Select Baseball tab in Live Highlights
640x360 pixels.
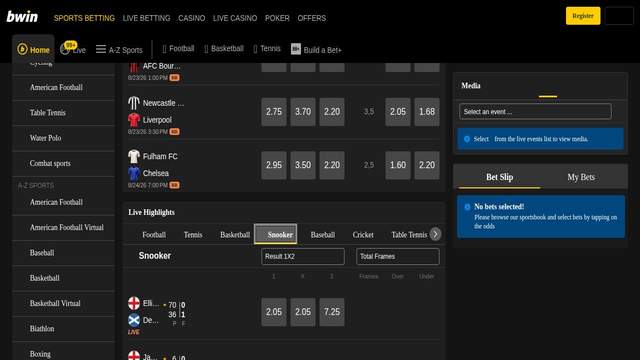point(323,235)
